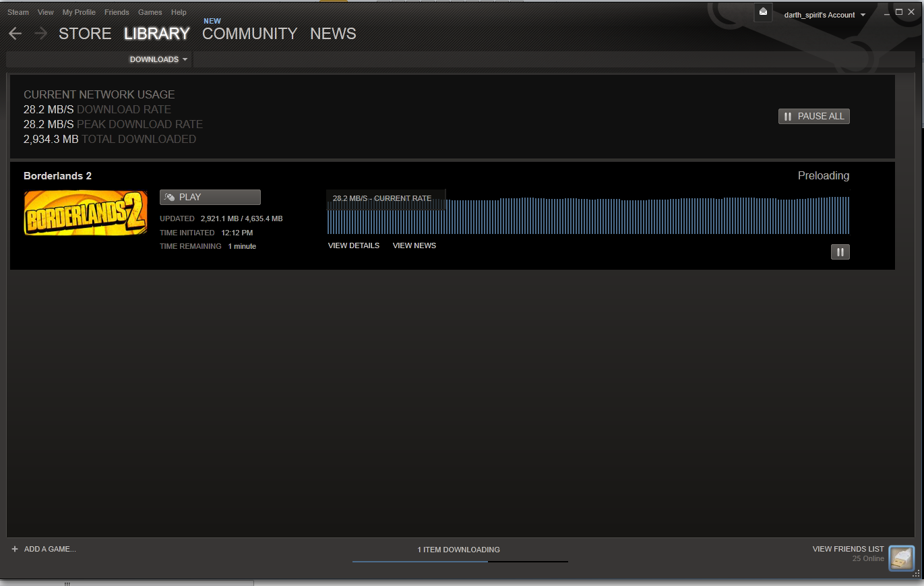Click the 2,921.1 MB / 4,635.4 MB value
The height and width of the screenshot is (586, 924).
(241, 218)
